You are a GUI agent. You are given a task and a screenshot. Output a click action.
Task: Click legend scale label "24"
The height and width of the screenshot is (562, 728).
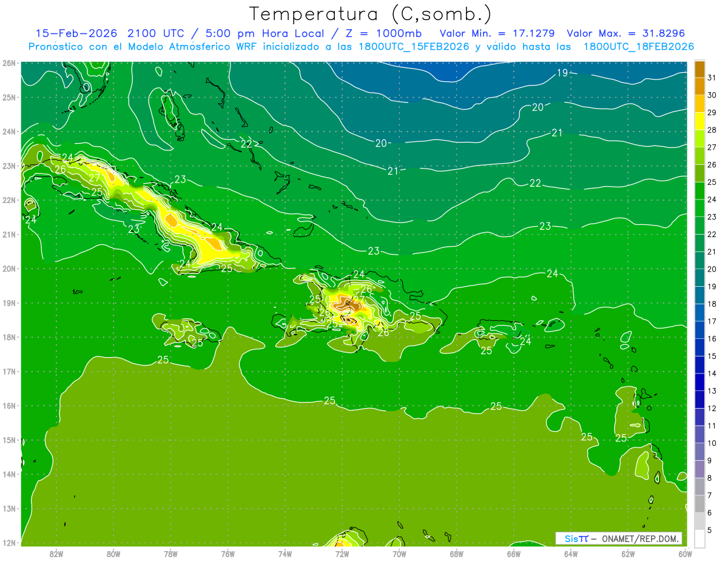(712, 199)
